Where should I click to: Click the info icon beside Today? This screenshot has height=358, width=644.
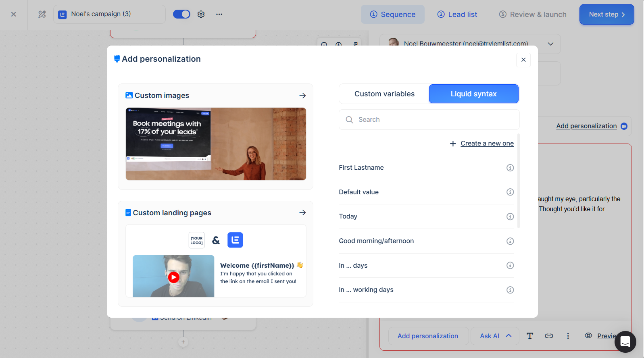510,216
